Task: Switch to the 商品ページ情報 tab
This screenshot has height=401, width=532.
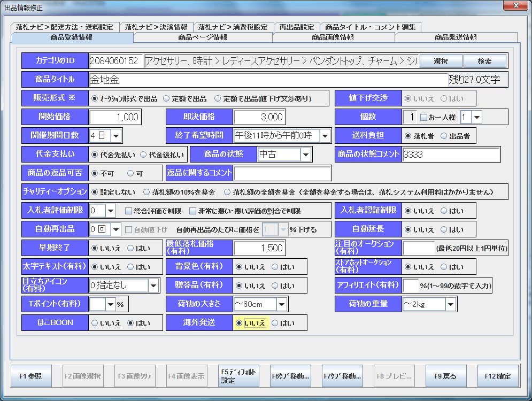Action: pos(203,37)
